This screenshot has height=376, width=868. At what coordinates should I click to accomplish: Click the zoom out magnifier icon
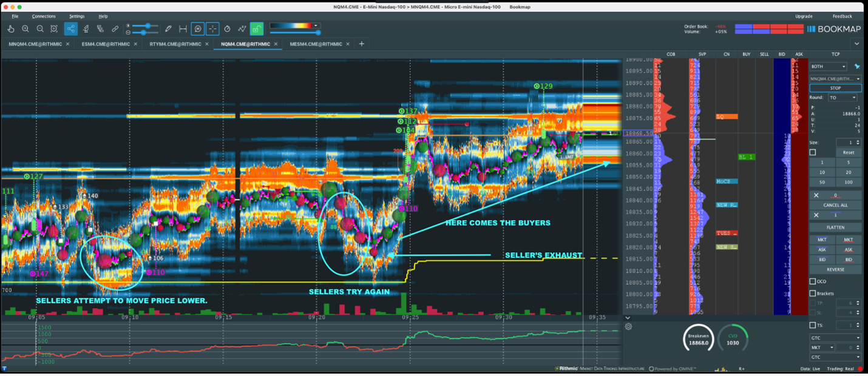point(40,29)
